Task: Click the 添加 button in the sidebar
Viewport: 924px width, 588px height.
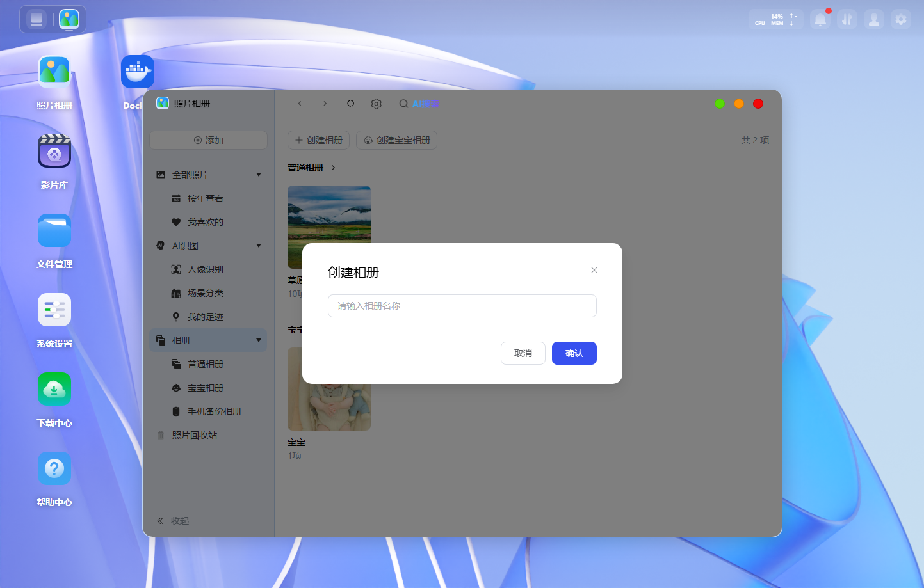Action: click(x=208, y=140)
